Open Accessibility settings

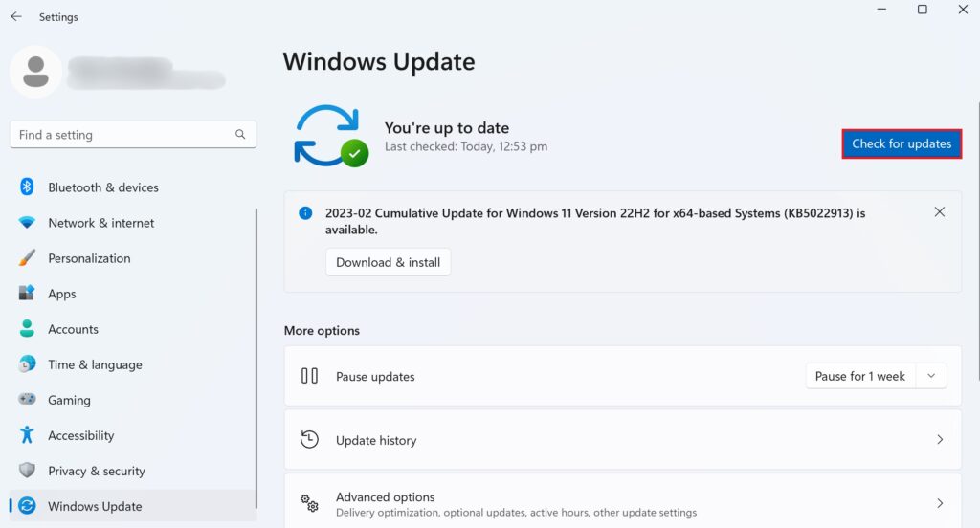click(132, 435)
